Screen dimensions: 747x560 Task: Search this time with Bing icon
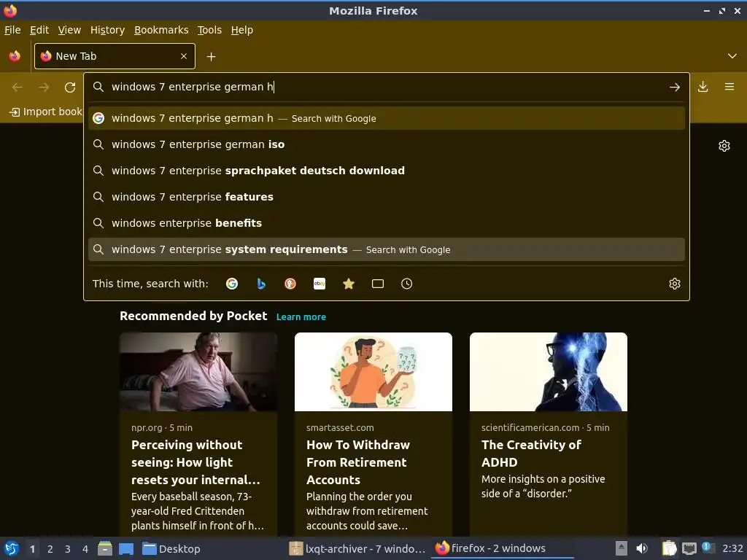coord(261,284)
